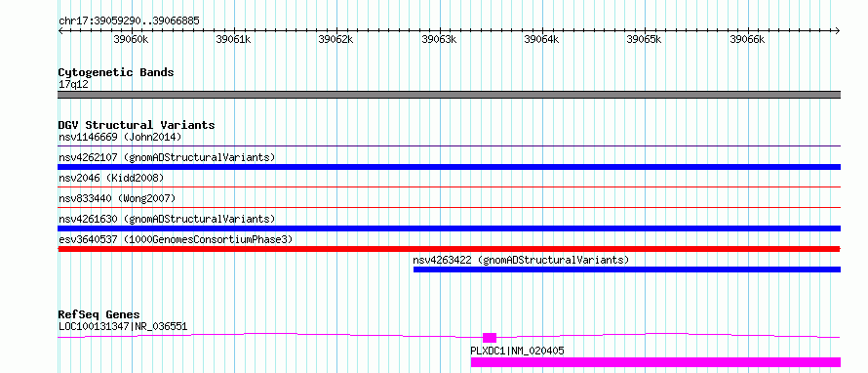Viewport: 868px width, 373px height.
Task: Click the blue bar under nsv4262107
Action: [449, 167]
